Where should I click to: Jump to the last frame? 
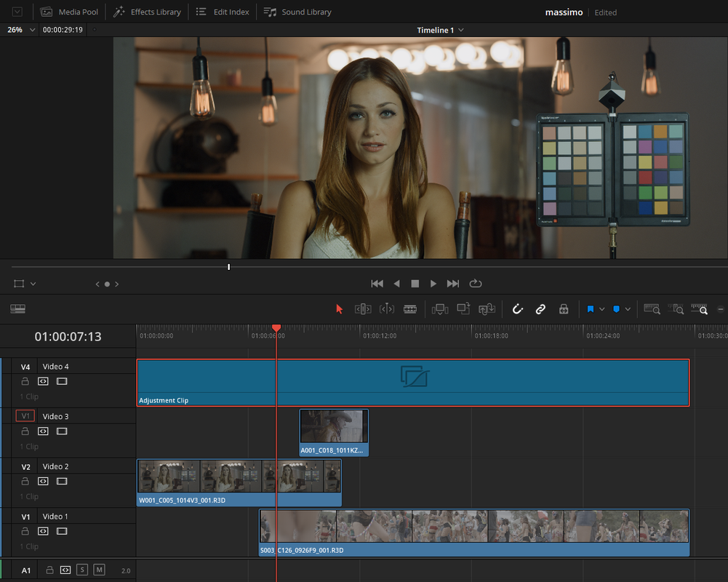point(452,283)
